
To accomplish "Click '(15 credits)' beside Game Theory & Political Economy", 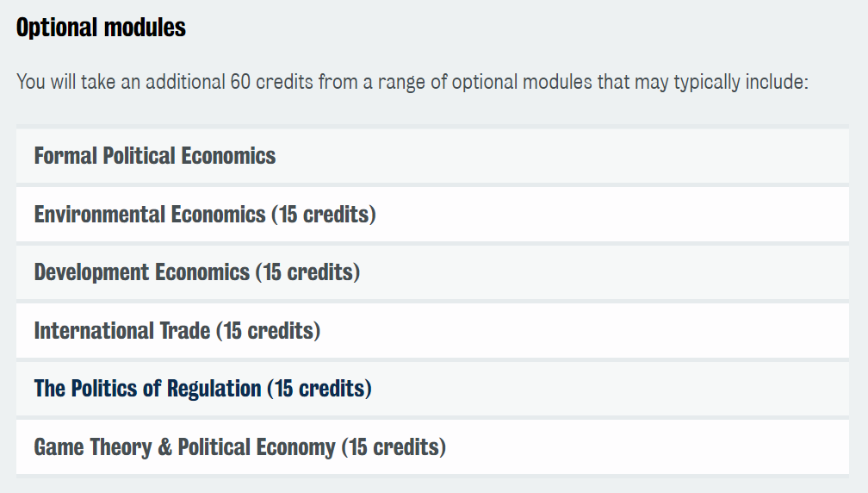I will (x=394, y=447).
